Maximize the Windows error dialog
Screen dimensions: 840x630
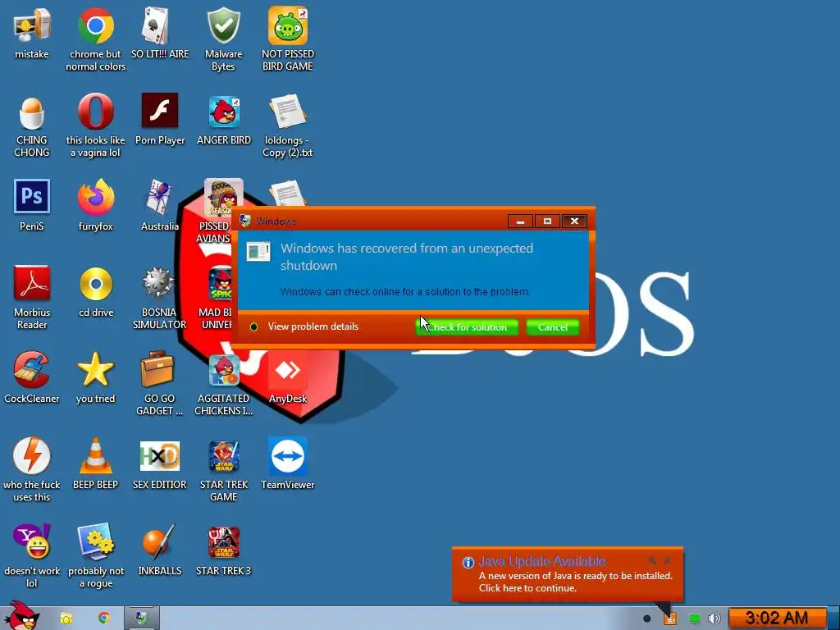tap(547, 221)
